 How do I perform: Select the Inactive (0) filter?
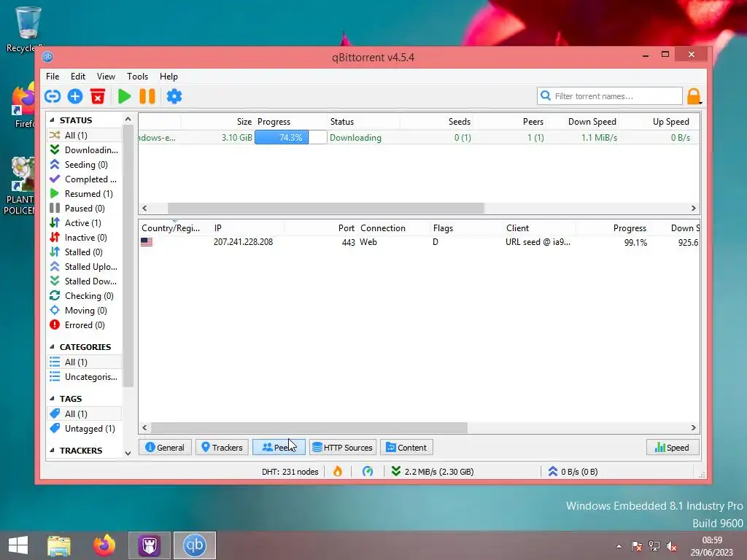85,238
